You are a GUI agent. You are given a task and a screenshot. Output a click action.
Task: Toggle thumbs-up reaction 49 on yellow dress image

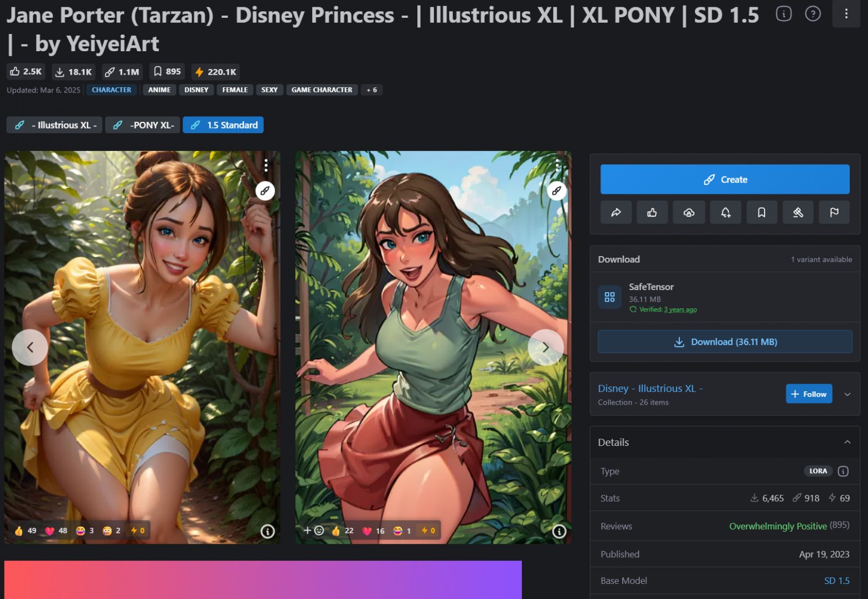click(25, 531)
